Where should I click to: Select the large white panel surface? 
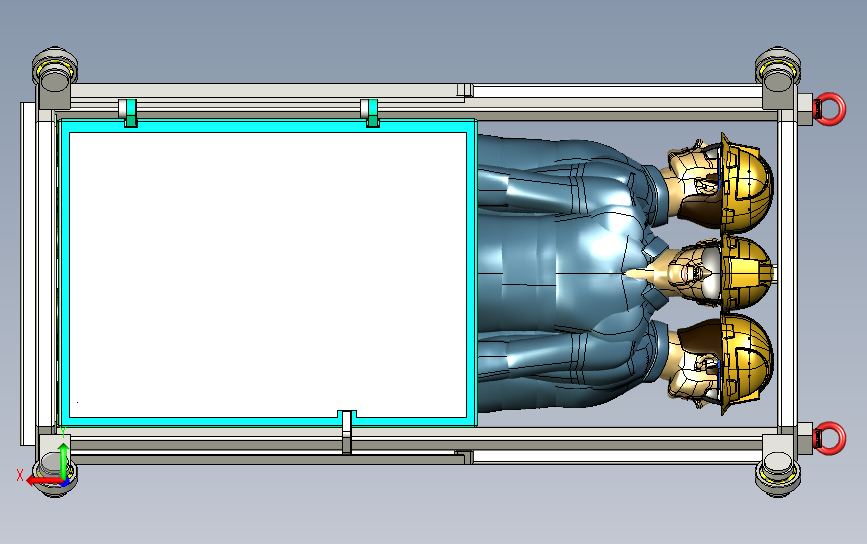coord(268,275)
